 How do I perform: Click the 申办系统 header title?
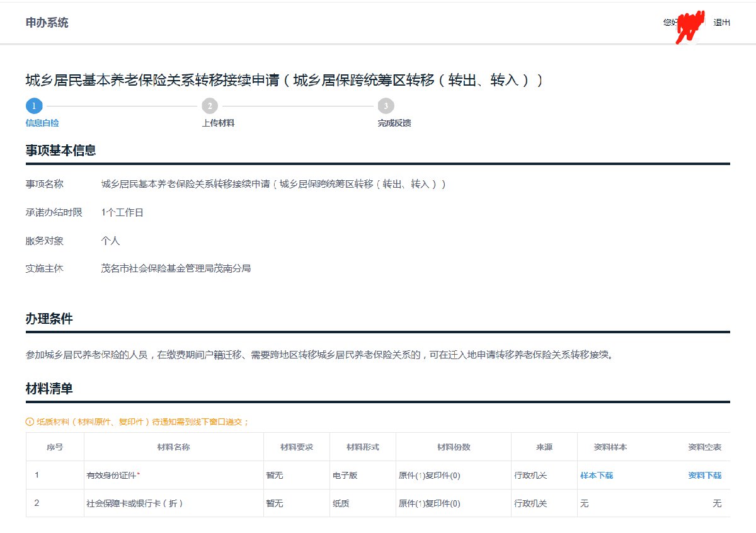pos(47,23)
